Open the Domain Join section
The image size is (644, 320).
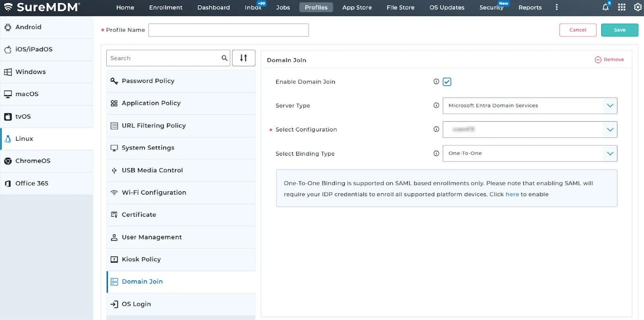pos(181,282)
